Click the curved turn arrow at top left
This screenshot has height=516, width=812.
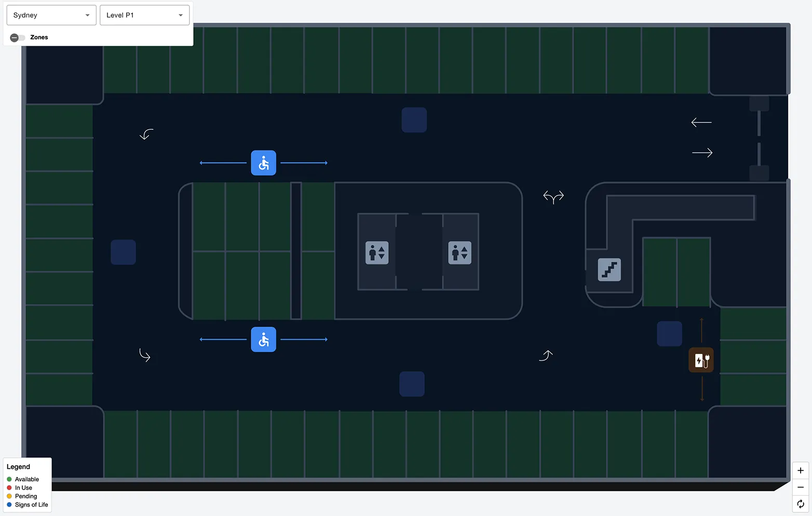click(x=146, y=134)
